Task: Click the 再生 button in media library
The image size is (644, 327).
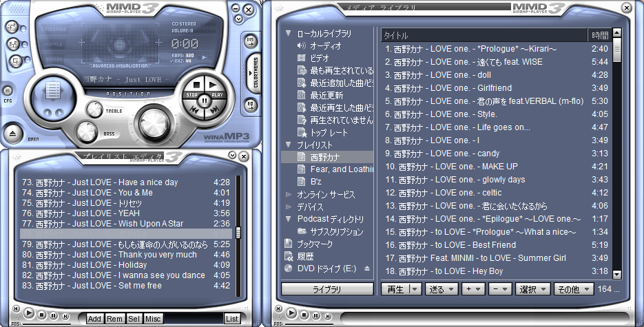Action: (x=395, y=289)
